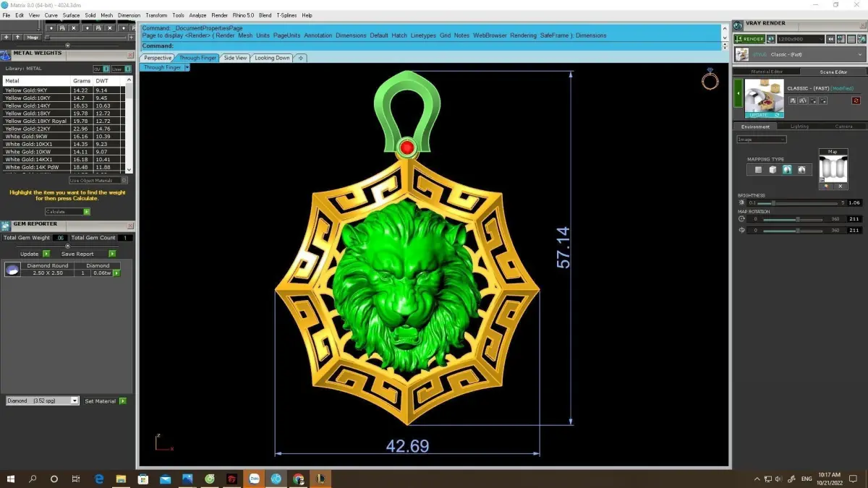Click Update in Gem Reporter
This screenshot has width=868, height=488.
pos(35,254)
